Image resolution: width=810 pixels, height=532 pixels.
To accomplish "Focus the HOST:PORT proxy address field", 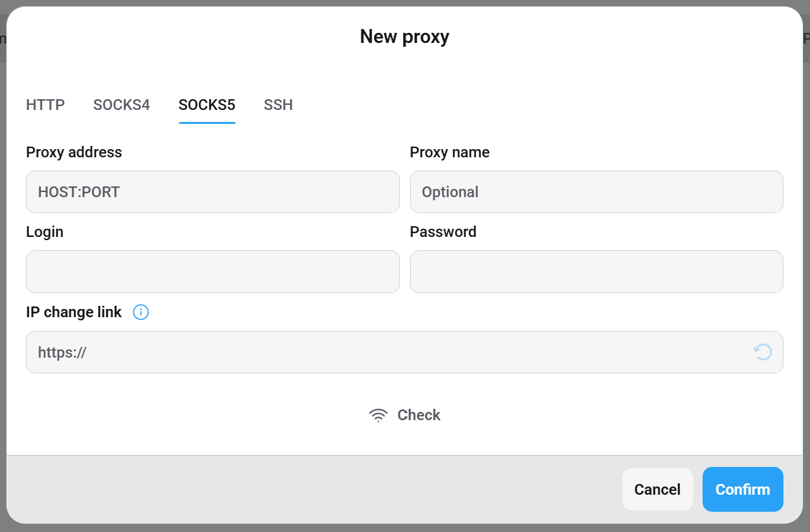I will (213, 191).
